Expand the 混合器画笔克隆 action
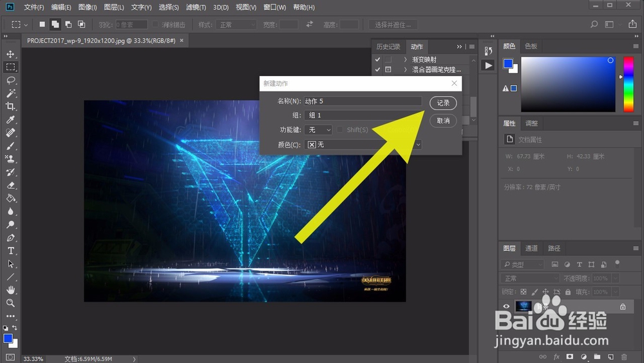 coord(405,70)
